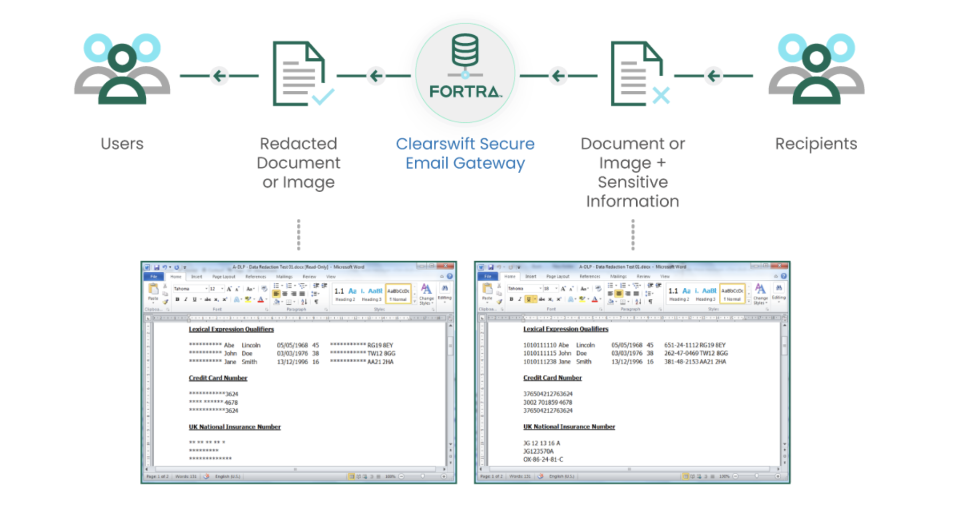The height and width of the screenshot is (519, 980).
Task: Open File tab in left Read-Only Word window
Action: [154, 277]
